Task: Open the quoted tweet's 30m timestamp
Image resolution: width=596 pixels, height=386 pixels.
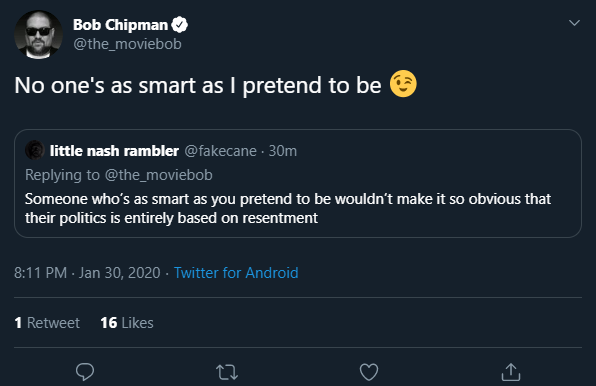Action: point(282,151)
